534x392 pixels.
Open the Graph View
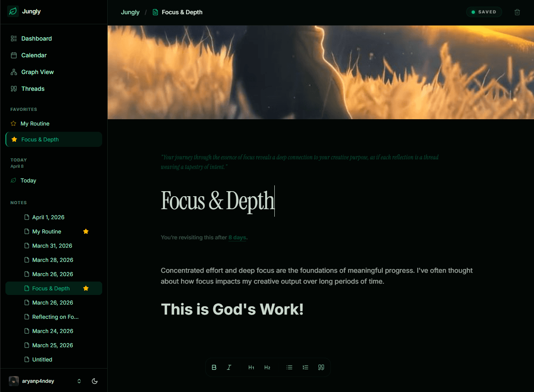(37, 72)
